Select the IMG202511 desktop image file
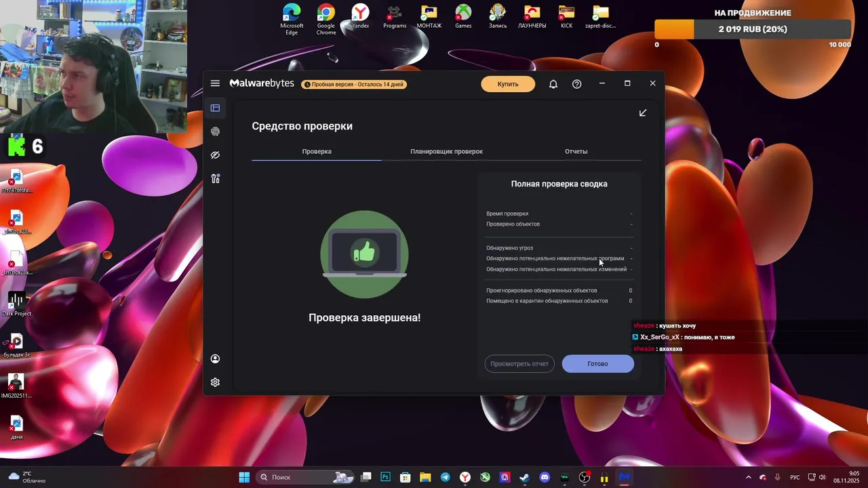The height and width of the screenshot is (488, 868). coord(16,386)
